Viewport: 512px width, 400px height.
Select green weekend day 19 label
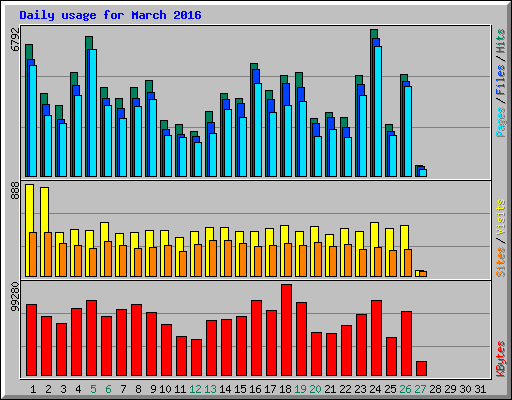click(300, 389)
